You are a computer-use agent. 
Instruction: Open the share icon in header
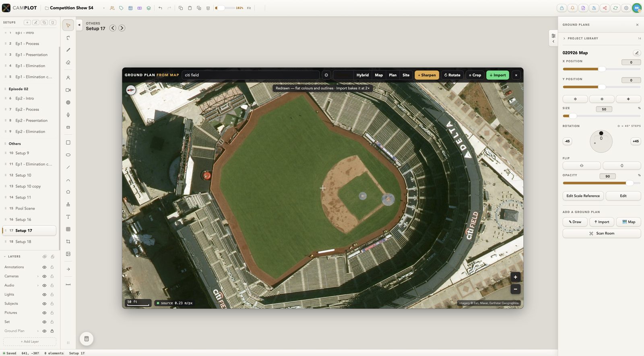(605, 8)
